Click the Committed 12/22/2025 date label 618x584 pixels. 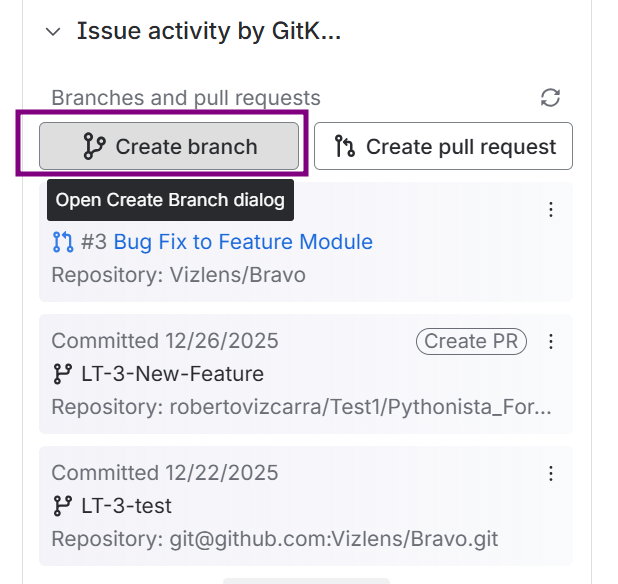click(x=165, y=473)
